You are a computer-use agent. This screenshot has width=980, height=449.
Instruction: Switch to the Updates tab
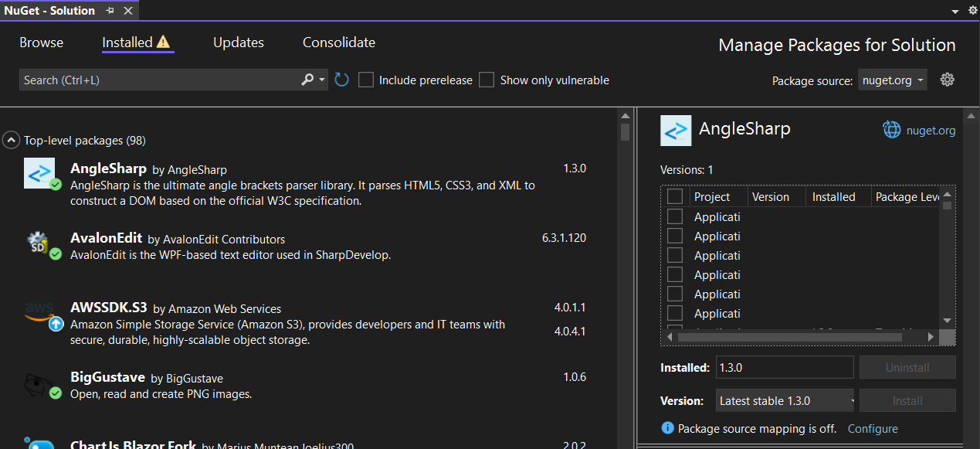coord(239,43)
